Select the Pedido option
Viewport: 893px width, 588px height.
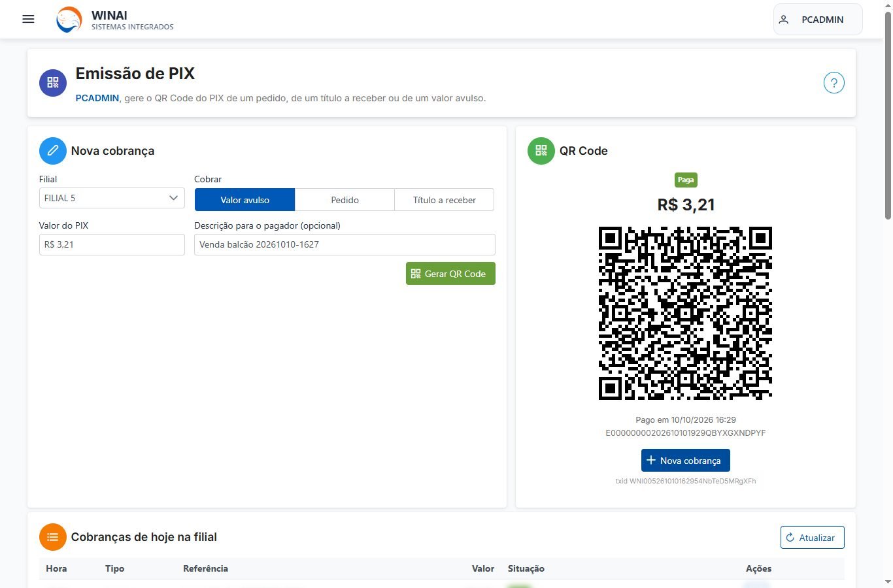[x=345, y=200]
